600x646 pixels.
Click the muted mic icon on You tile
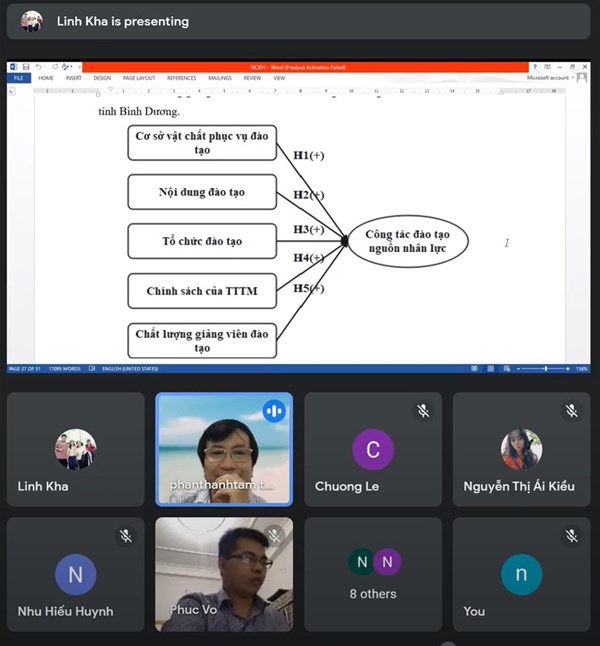pyautogui.click(x=571, y=536)
